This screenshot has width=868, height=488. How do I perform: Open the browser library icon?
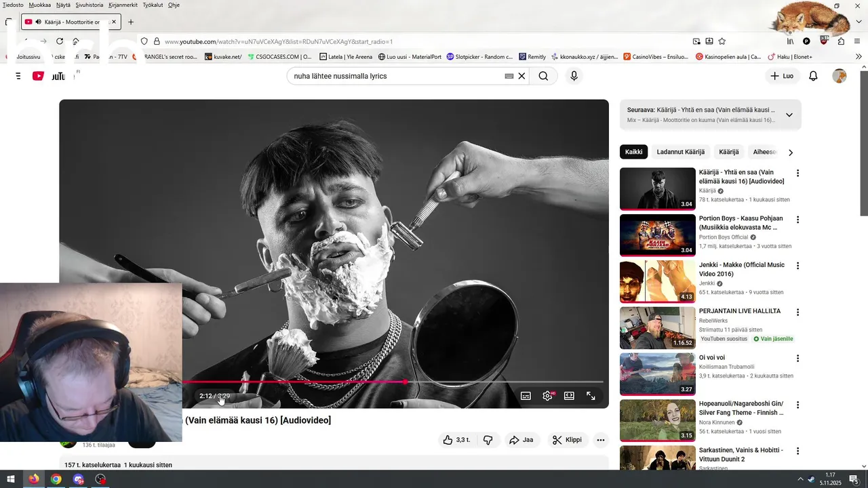coord(790,41)
